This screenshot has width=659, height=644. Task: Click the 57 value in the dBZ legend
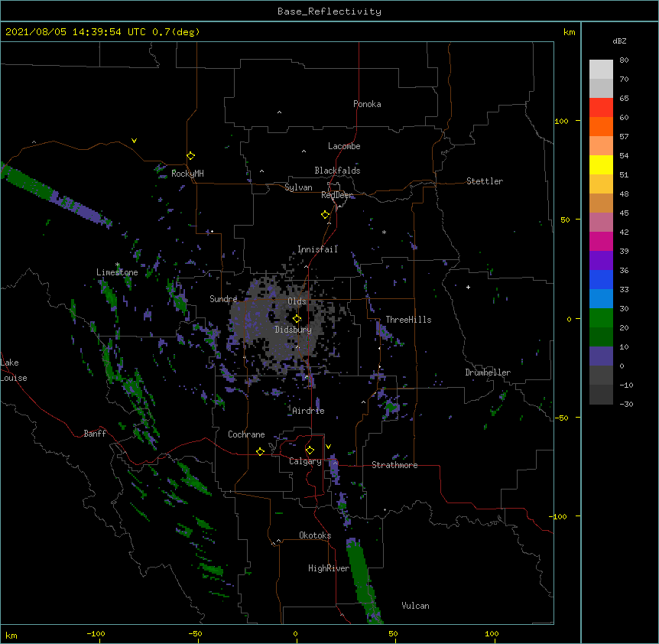pos(624,137)
